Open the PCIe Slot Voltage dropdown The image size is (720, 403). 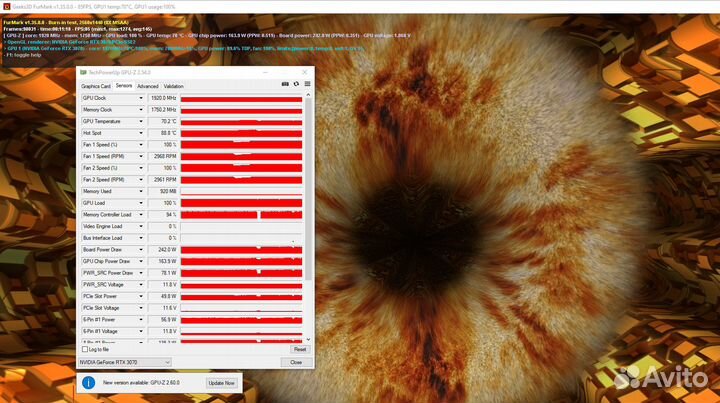(141, 308)
